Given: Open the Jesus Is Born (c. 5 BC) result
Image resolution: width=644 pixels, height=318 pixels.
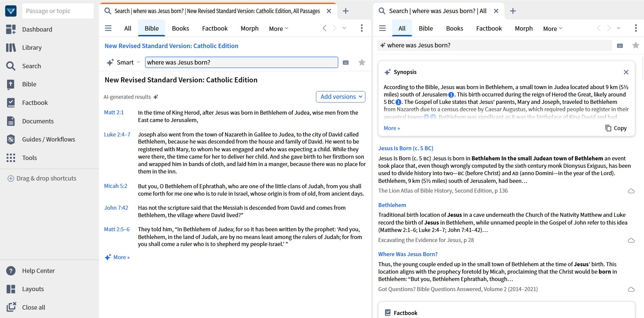Looking at the screenshot, I should [x=405, y=148].
